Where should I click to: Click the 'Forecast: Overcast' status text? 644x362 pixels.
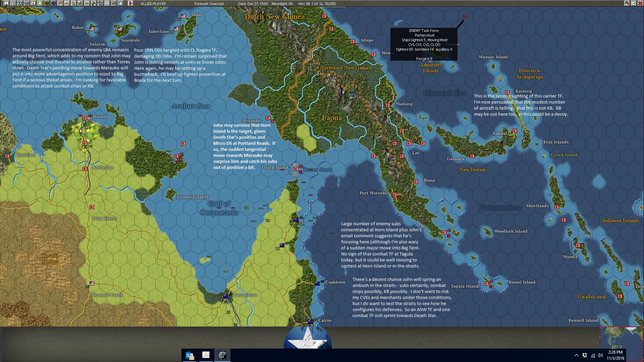[209, 4]
